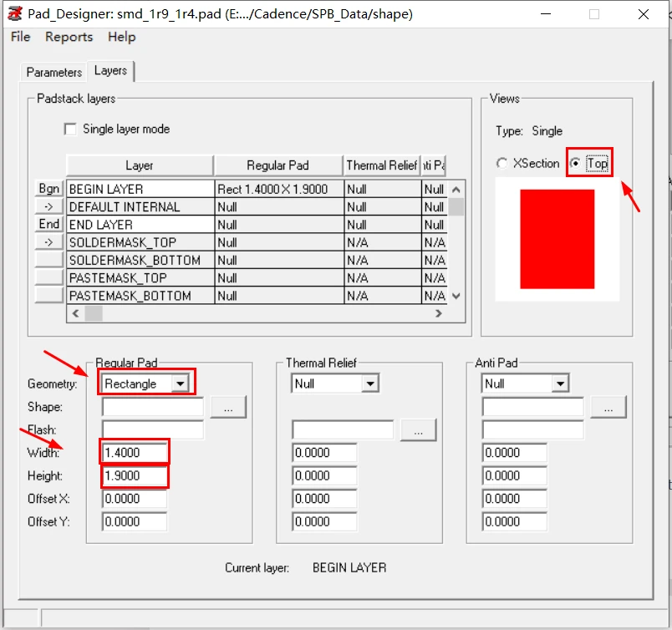Click the Anti Pad Offset X field

[x=515, y=499]
